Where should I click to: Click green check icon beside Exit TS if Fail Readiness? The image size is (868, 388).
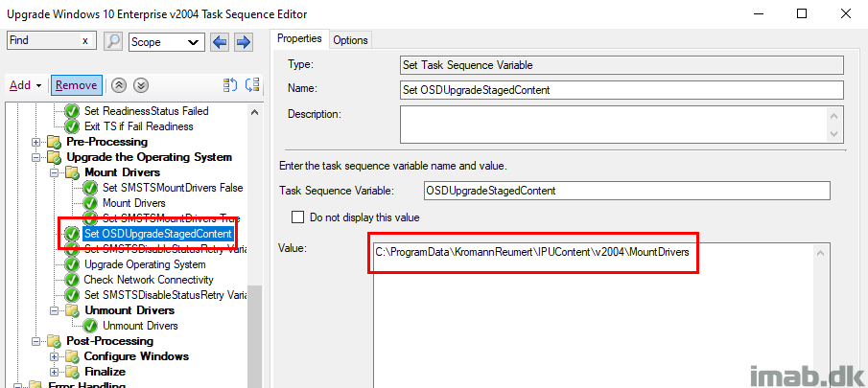pos(72,126)
